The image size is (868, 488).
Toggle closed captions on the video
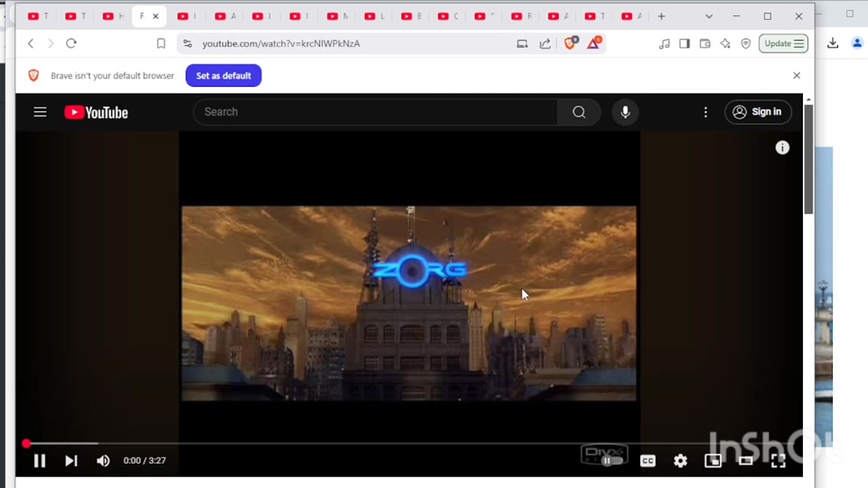pos(647,461)
